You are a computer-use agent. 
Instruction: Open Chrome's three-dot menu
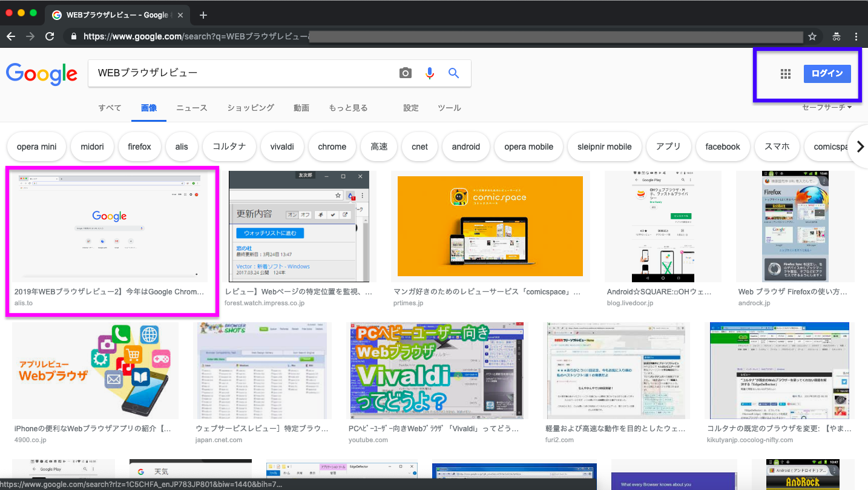[x=856, y=36]
